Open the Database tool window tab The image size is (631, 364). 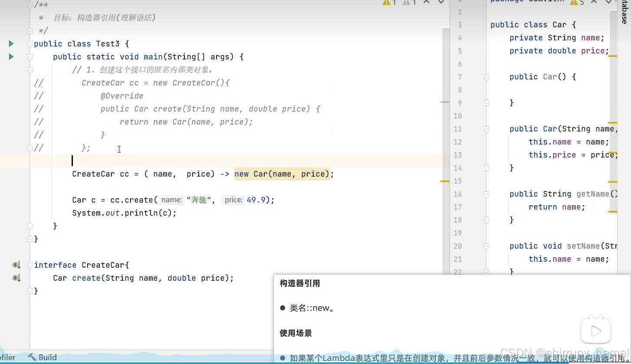pos(624,12)
